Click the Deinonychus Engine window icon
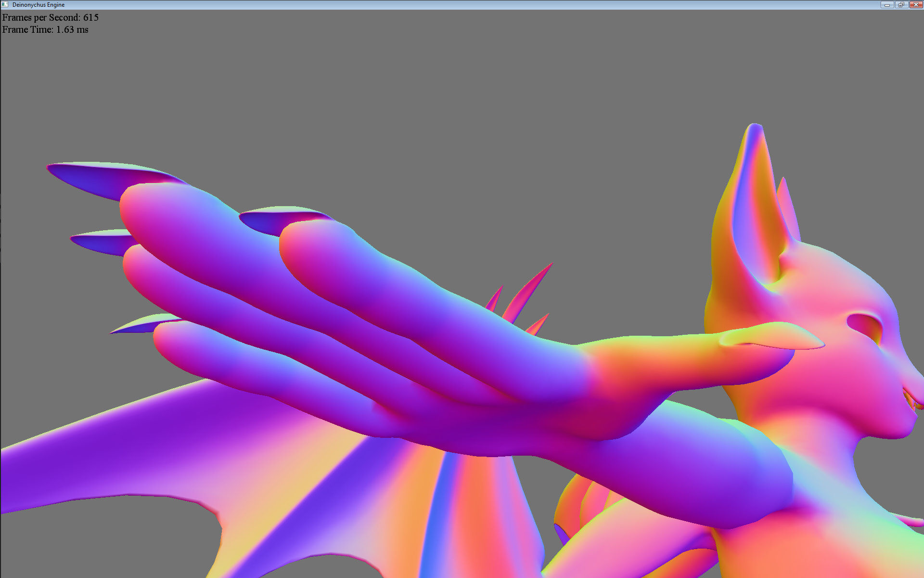Image resolution: width=924 pixels, height=578 pixels. (5, 4)
